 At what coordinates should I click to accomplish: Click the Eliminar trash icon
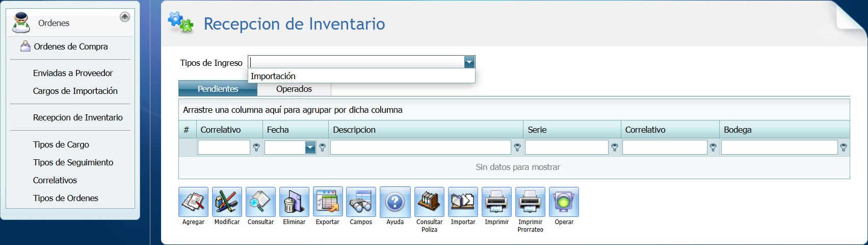[294, 202]
